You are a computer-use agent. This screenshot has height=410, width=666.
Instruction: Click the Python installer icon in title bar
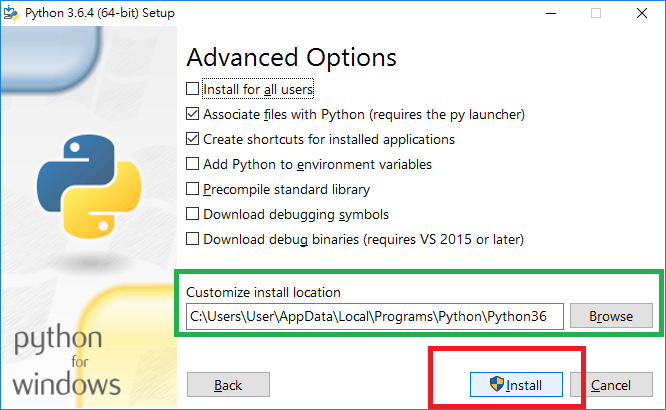click(11, 13)
